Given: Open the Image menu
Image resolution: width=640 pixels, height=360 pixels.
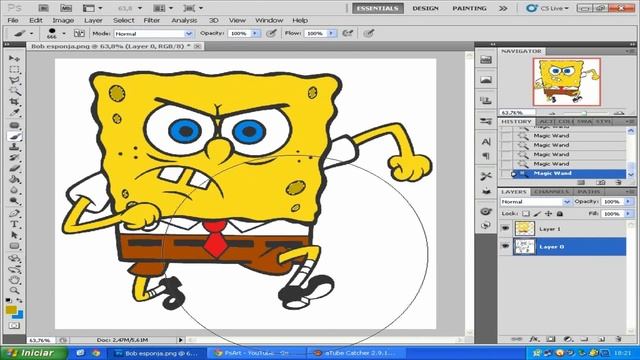Looking at the screenshot, I should [x=63, y=20].
